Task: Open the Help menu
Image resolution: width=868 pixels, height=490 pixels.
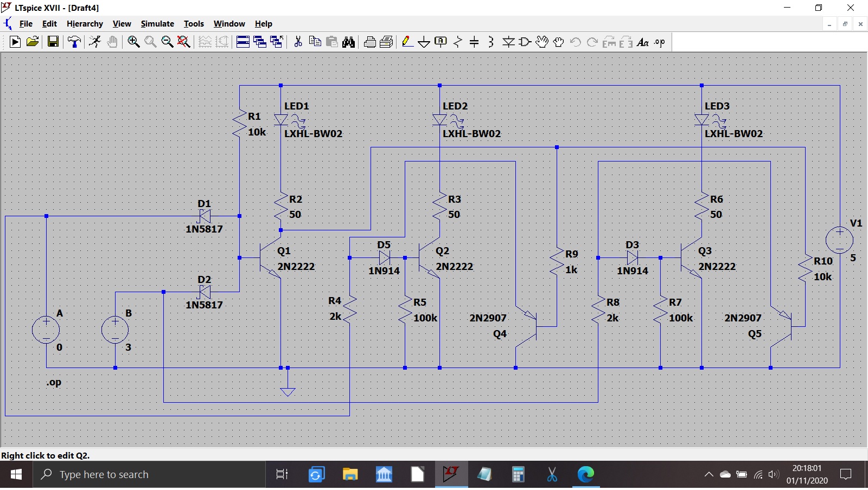Action: [x=264, y=24]
